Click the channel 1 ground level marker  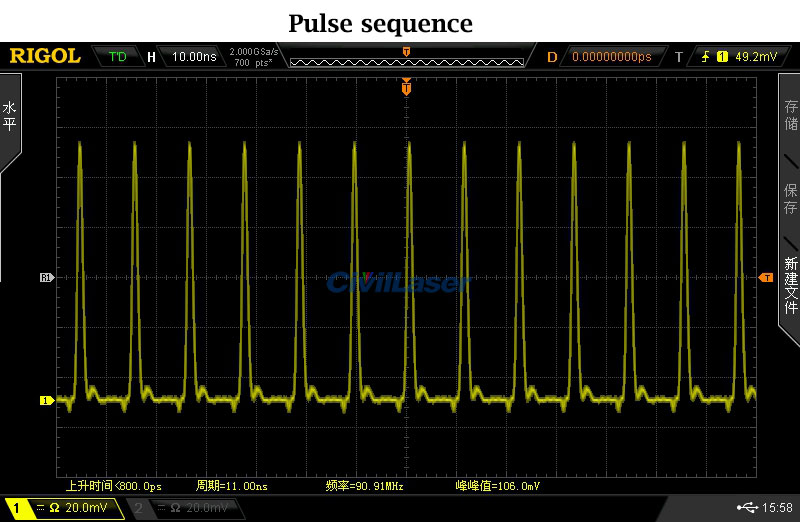45,401
